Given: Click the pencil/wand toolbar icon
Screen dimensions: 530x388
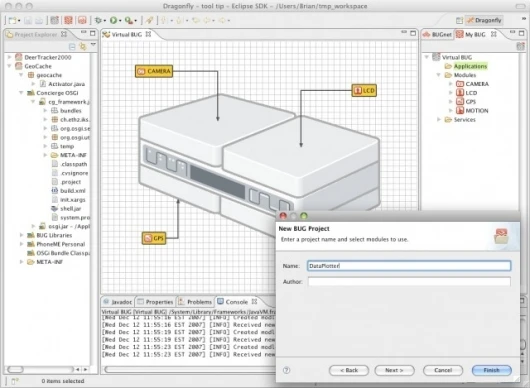Looking at the screenshot, I should pos(149,21).
